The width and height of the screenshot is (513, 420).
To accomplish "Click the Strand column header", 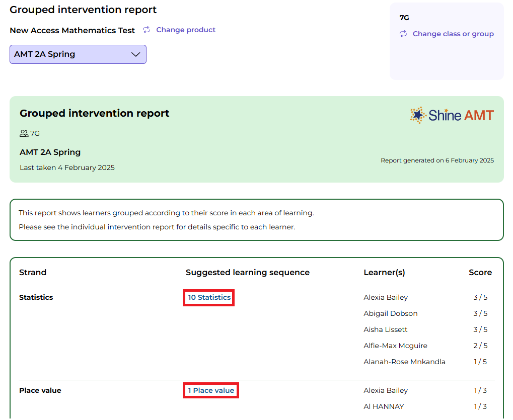I will 33,273.
